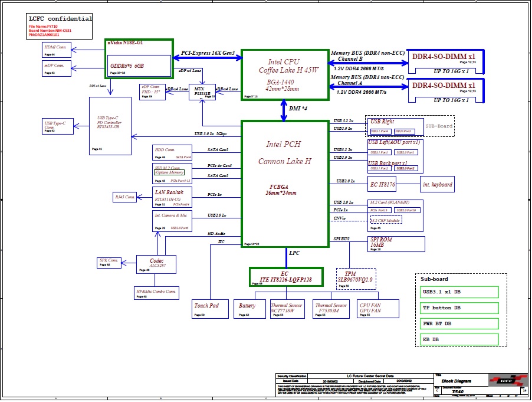
Task: Click the "HP&Mic Combo Conn." block
Action: [x=156, y=293]
